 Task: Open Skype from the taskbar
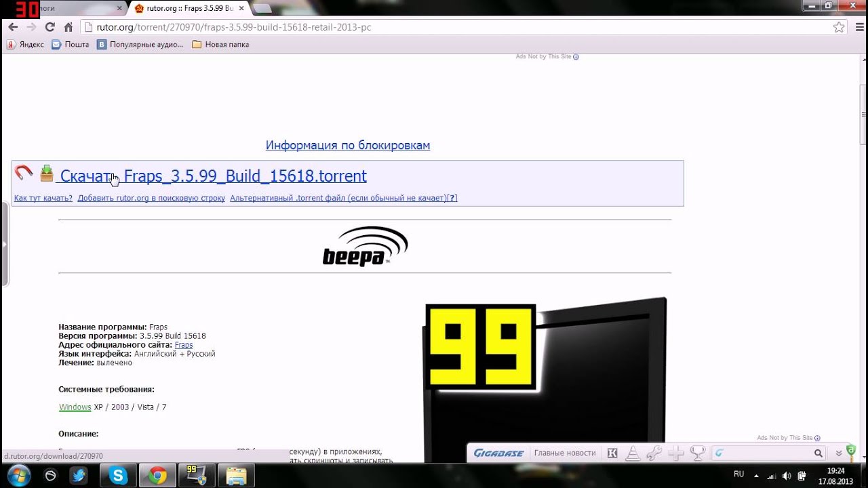tap(118, 476)
